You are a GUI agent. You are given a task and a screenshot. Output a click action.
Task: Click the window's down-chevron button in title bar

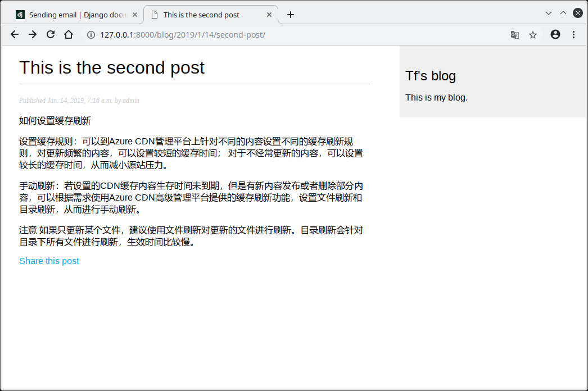549,13
